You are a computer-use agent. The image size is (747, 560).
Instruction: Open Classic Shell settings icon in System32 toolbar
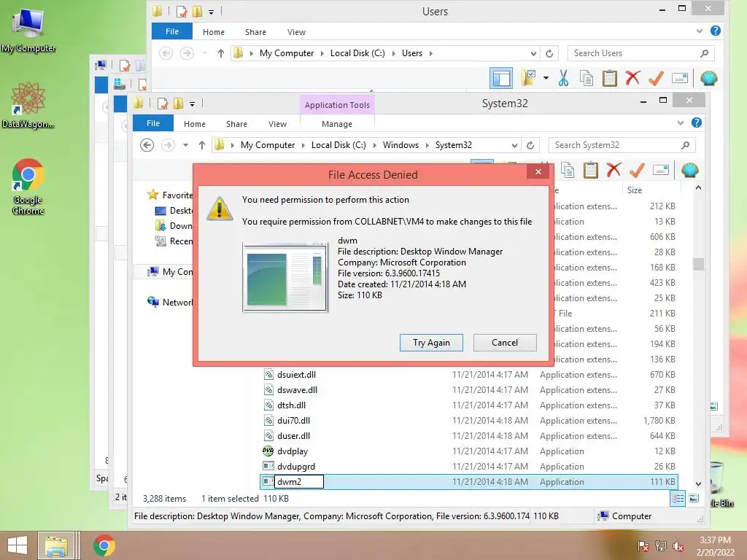click(x=690, y=170)
